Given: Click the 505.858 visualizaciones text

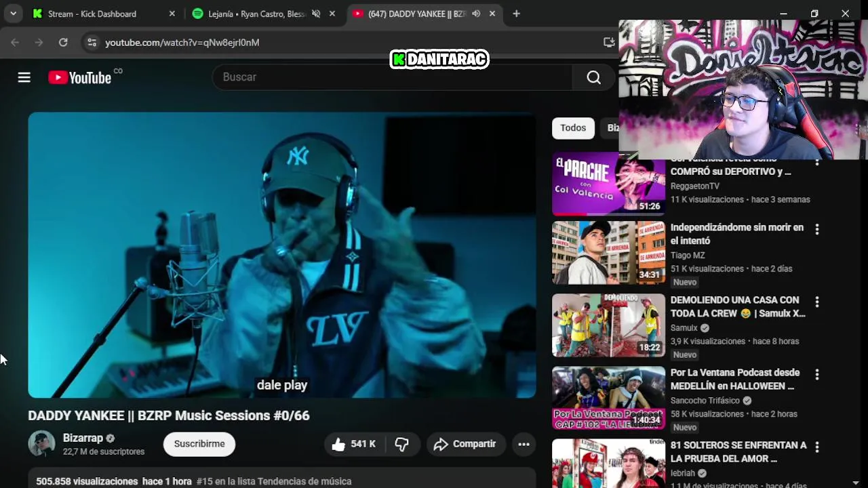Looking at the screenshot, I should [87, 481].
